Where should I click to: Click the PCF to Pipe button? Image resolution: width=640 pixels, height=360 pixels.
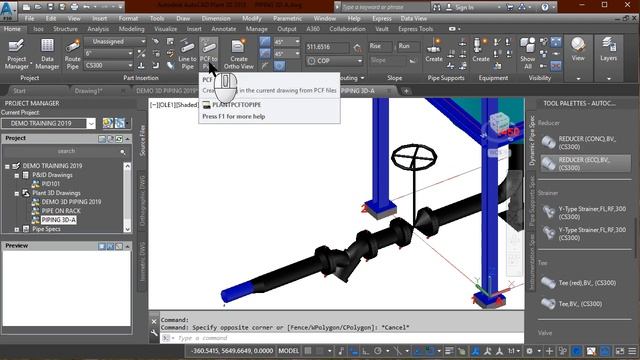pos(209,54)
